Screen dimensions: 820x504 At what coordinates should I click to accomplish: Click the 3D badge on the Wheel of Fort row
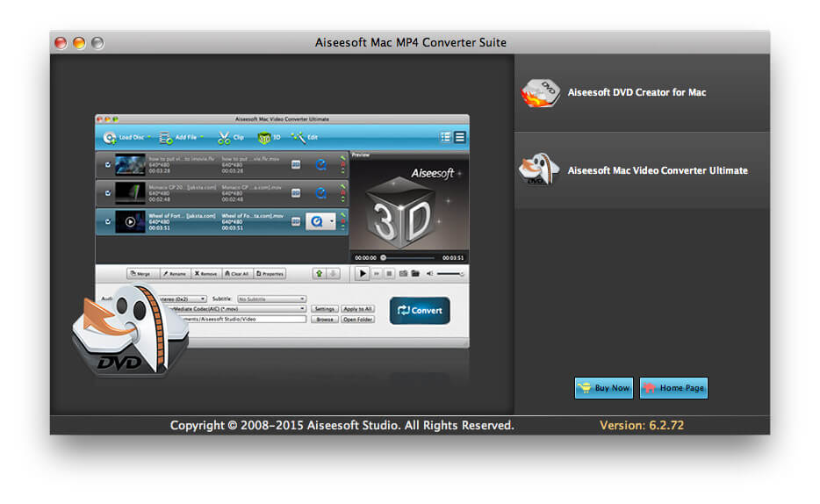296,221
